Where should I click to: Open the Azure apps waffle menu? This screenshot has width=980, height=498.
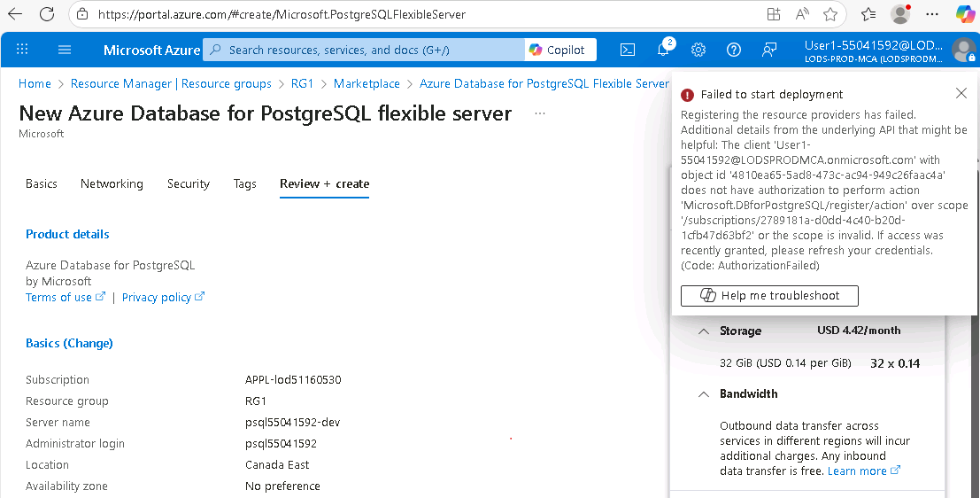[x=22, y=50]
